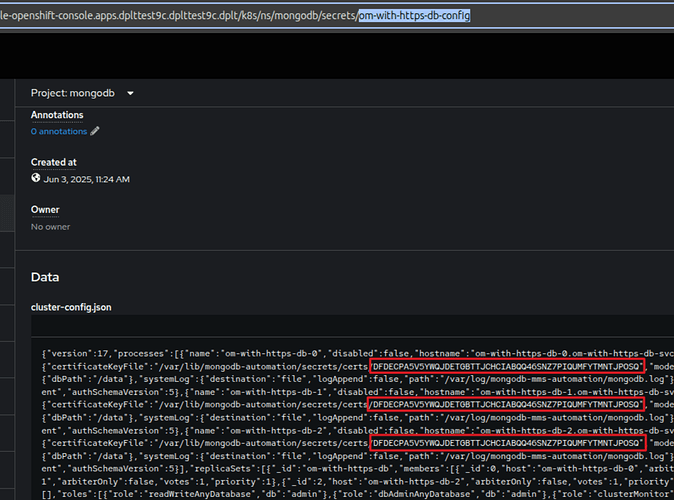
Task: Click the "version":17 text in JSON
Action: (x=72, y=354)
